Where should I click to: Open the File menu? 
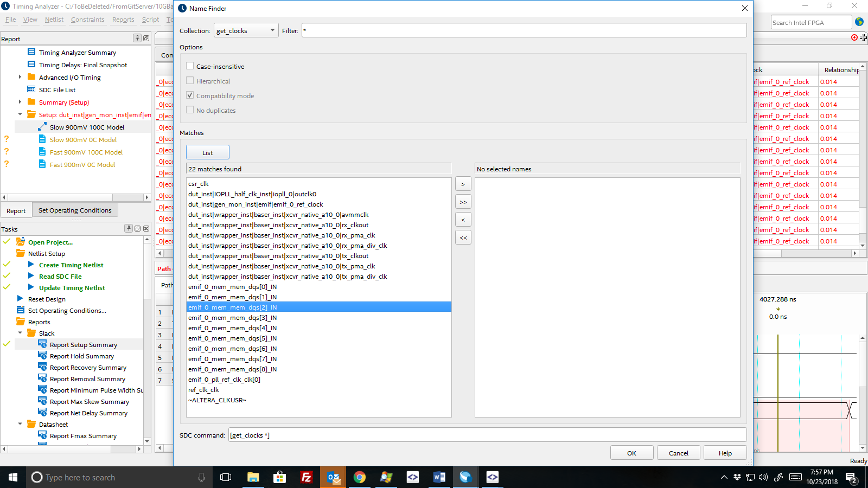click(10, 20)
